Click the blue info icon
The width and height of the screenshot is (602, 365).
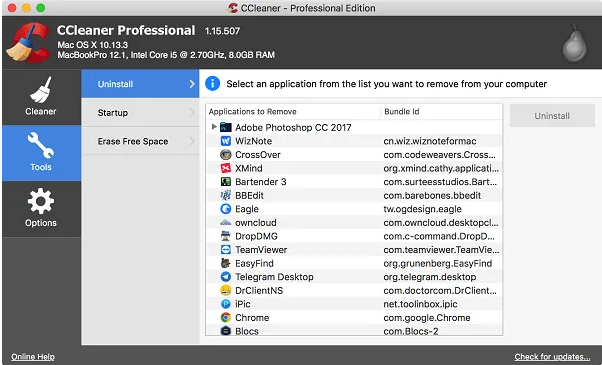tap(212, 83)
